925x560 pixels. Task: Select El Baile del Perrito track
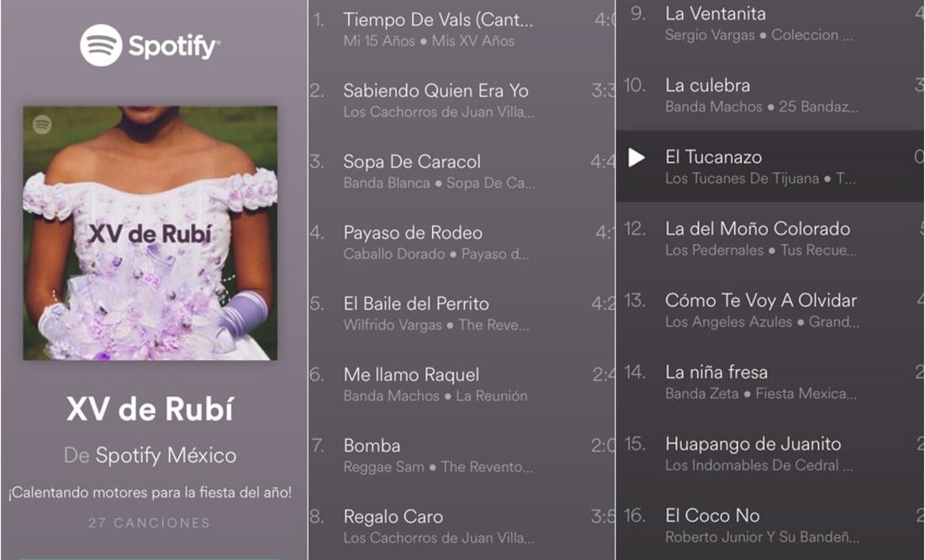pos(462,314)
